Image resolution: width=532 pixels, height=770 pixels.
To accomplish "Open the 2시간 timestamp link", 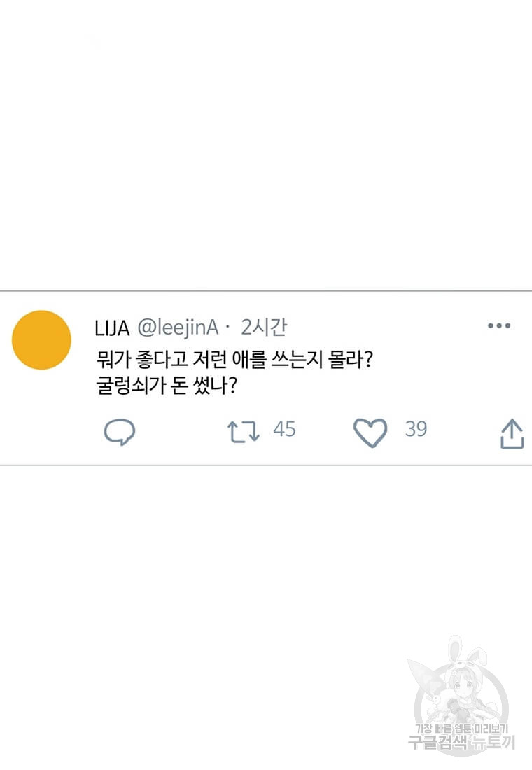I will [x=263, y=328].
